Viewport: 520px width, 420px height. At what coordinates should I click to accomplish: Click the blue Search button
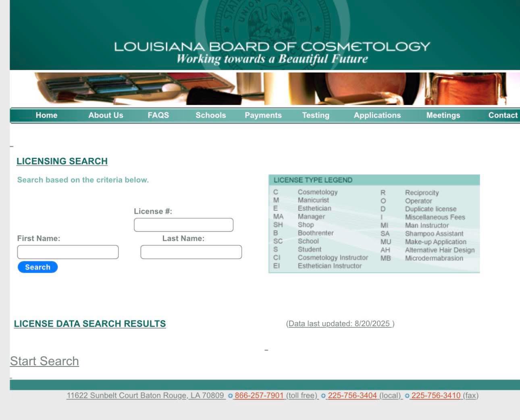pos(37,267)
